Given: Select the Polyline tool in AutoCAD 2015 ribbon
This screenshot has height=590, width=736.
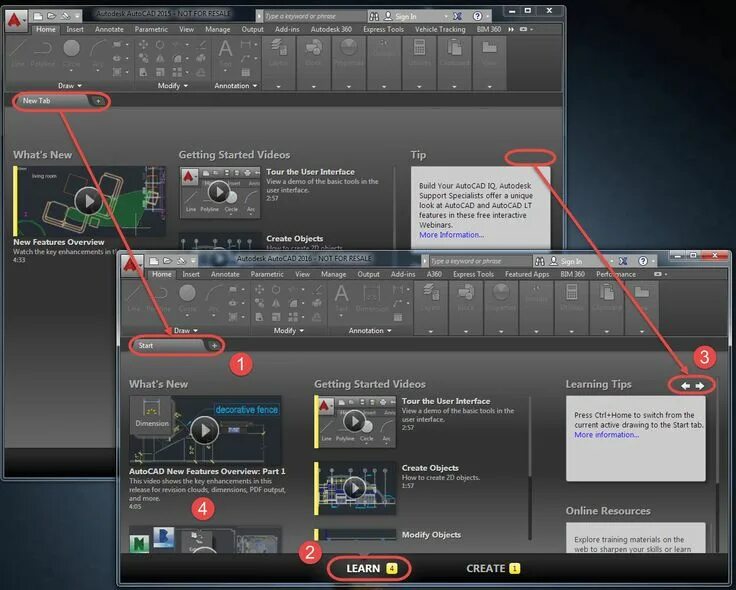Looking at the screenshot, I should pyautogui.click(x=43, y=53).
